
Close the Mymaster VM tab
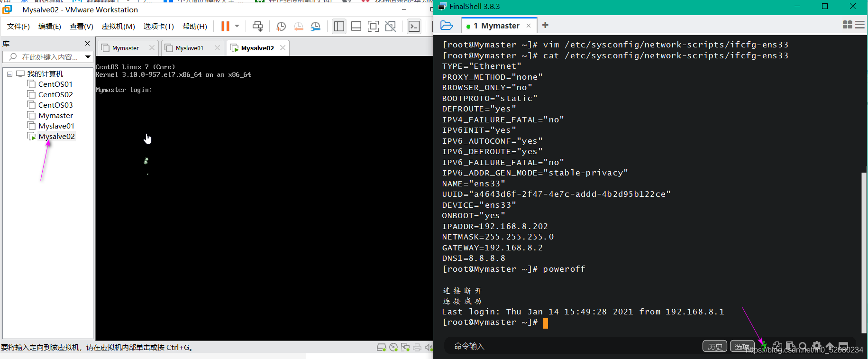(152, 48)
